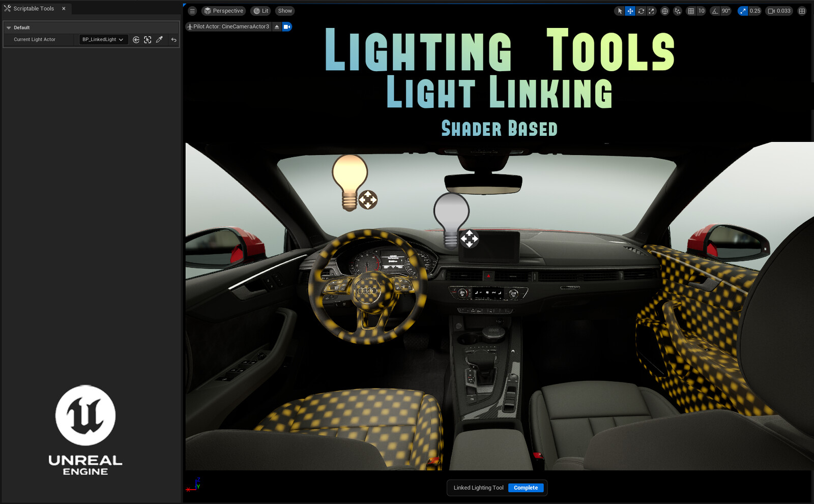The width and height of the screenshot is (814, 504).
Task: Click the XYZ axis orientation indicator
Action: (193, 485)
